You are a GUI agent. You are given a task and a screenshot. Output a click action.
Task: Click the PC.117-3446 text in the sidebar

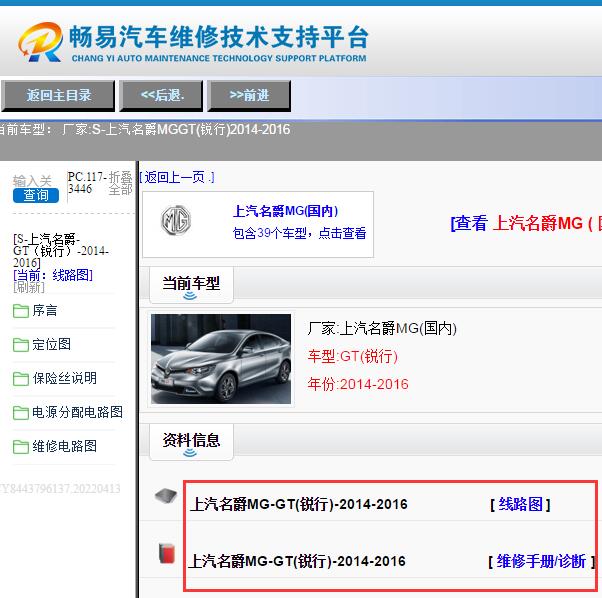click(x=85, y=183)
